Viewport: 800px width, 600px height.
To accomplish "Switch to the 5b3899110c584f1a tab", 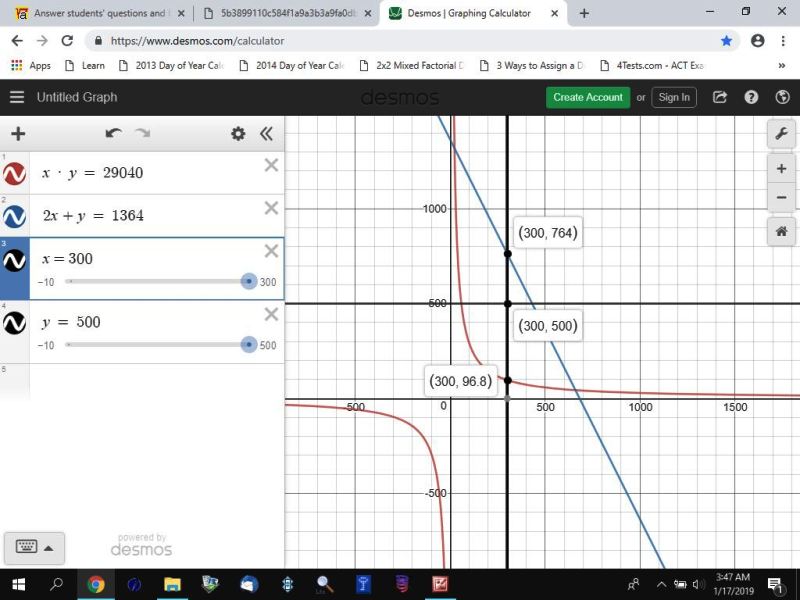I will pos(286,13).
